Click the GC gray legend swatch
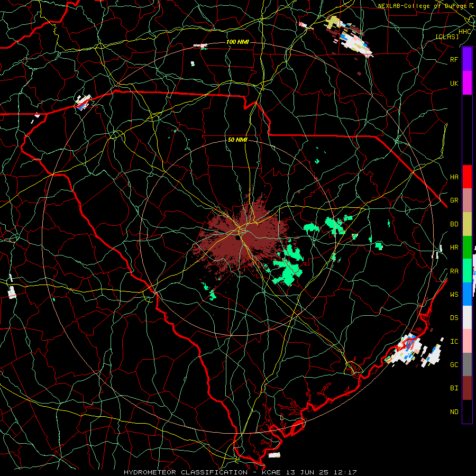The width and height of the screenshot is (476, 476). click(x=467, y=364)
